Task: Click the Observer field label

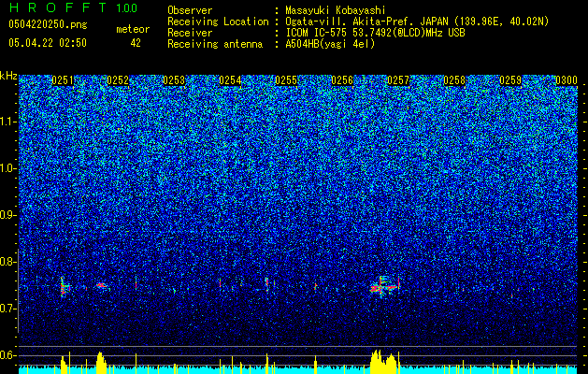Action: [190, 10]
